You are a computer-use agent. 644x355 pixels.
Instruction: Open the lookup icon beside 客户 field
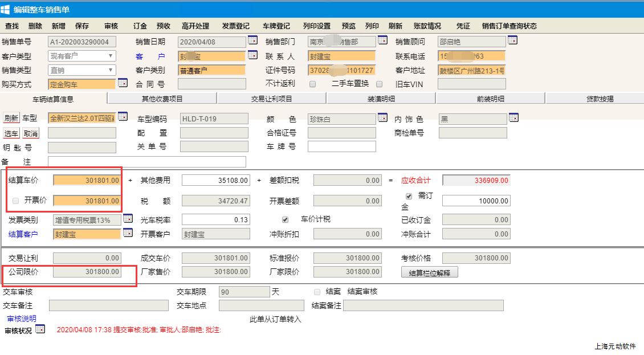click(252, 55)
